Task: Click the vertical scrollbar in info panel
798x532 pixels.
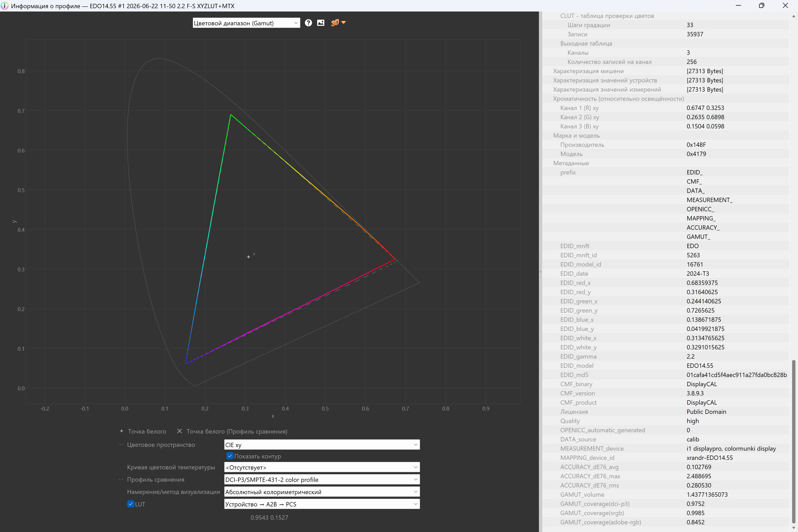Action: pos(794,441)
